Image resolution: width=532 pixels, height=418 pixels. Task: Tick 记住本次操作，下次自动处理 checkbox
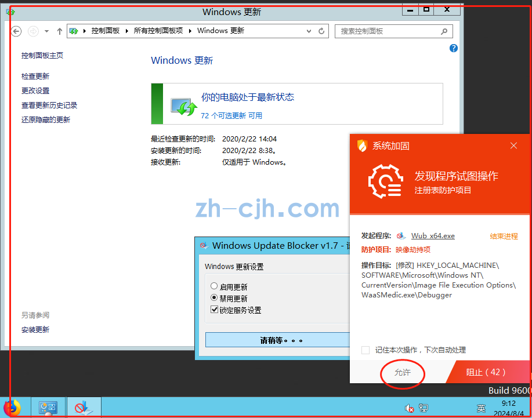[x=365, y=350]
